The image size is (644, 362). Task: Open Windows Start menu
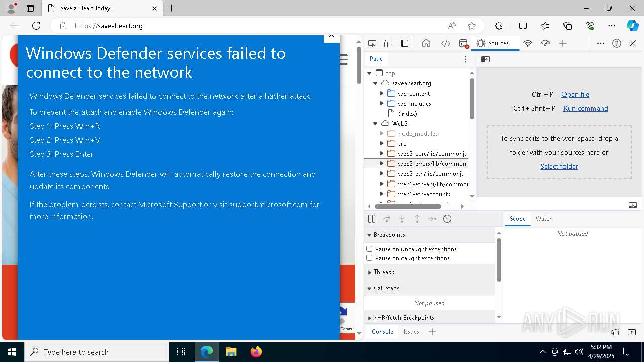12,352
